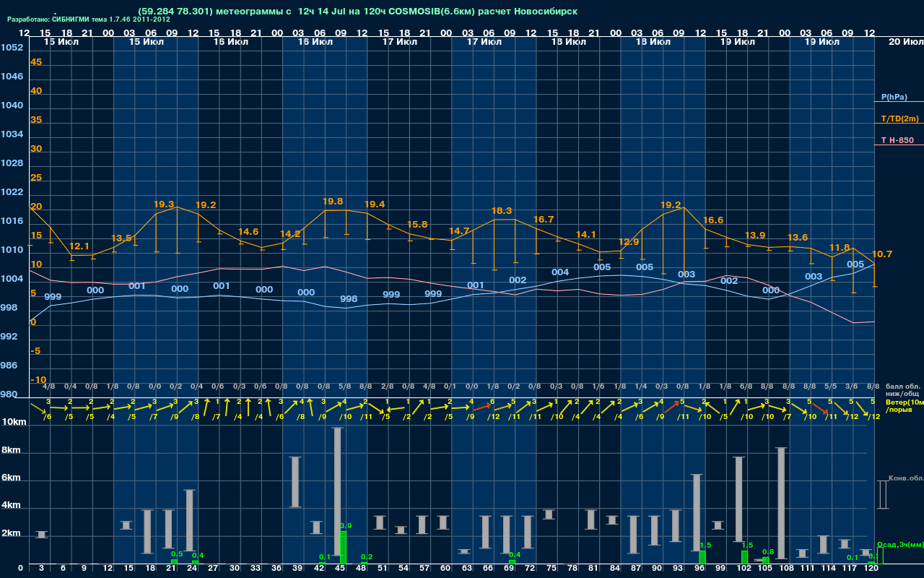Click the 19.3 temperature peak value

[164, 204]
